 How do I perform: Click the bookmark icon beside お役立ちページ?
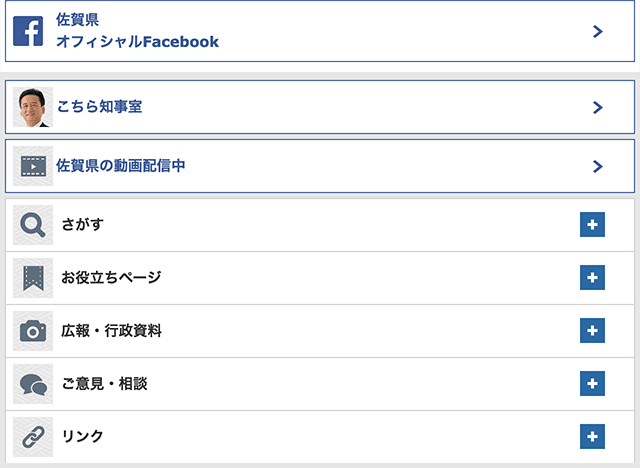[33, 278]
